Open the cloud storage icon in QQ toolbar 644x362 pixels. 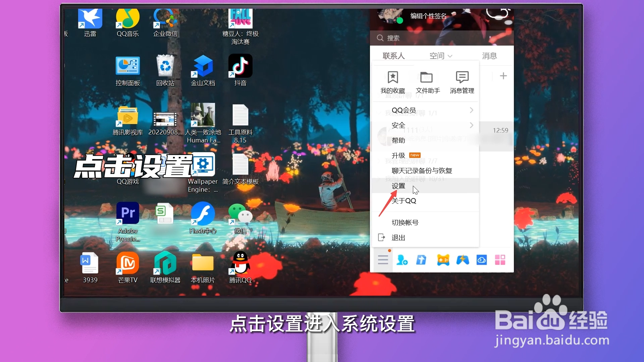pos(482,260)
